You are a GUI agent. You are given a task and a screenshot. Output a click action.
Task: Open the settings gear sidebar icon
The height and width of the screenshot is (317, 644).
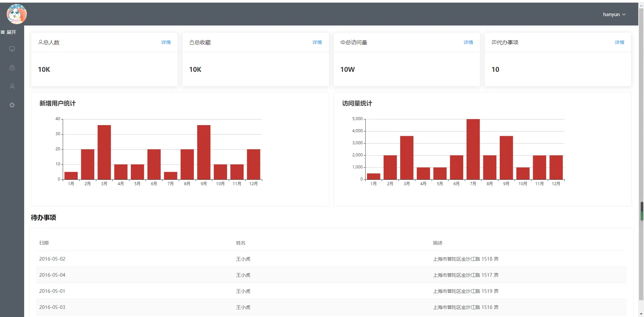12,105
